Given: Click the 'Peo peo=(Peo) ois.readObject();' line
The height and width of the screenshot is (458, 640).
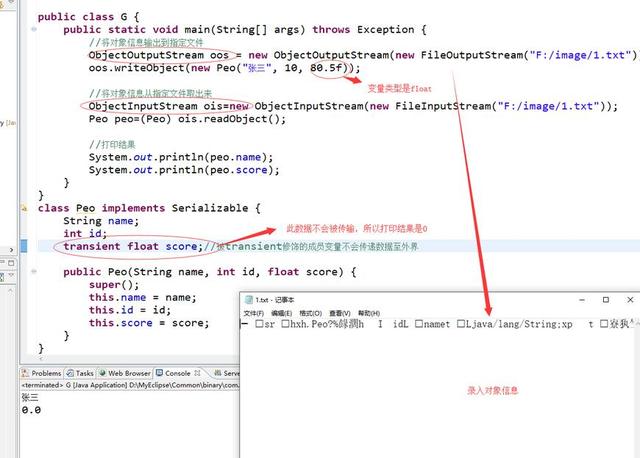Looking at the screenshot, I should point(187,119).
